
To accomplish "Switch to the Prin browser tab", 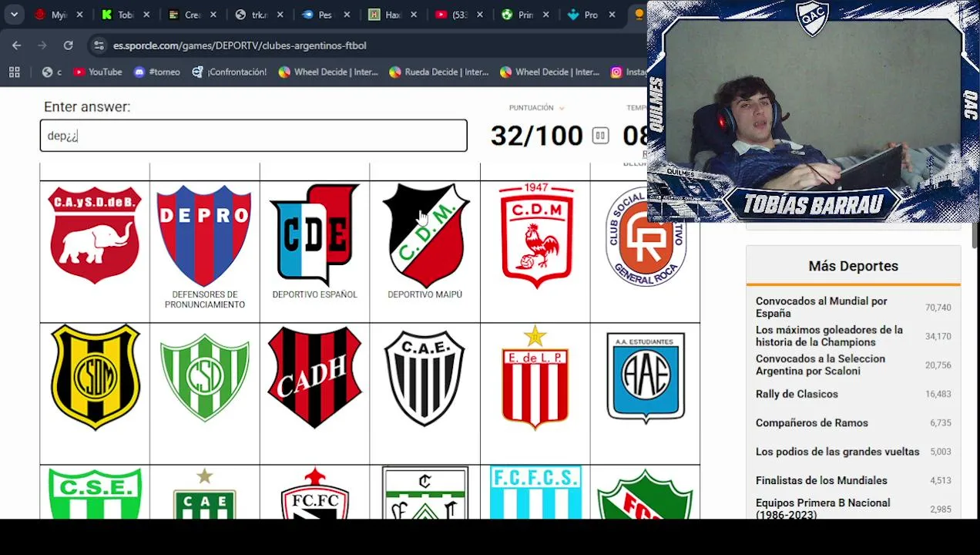I will (x=518, y=15).
